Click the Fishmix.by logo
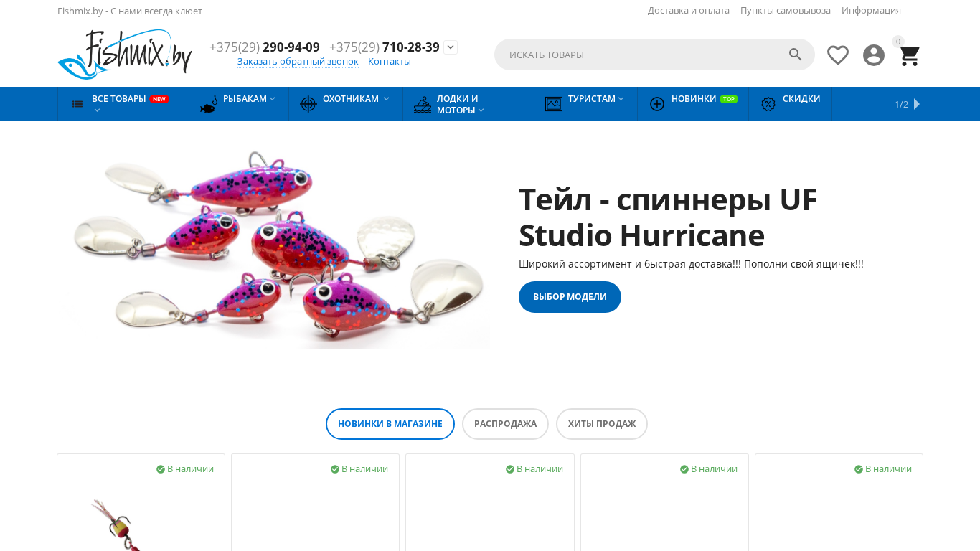The width and height of the screenshot is (980, 551). tap(125, 55)
